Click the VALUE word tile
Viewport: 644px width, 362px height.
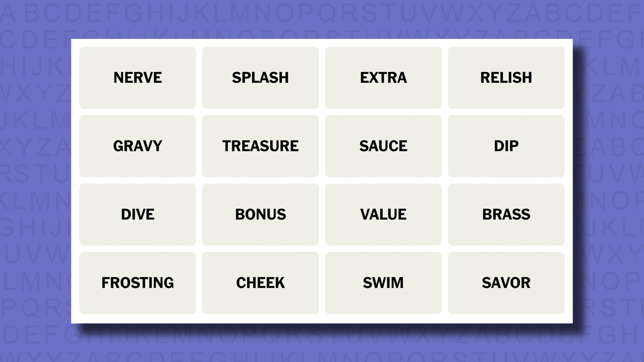(383, 215)
